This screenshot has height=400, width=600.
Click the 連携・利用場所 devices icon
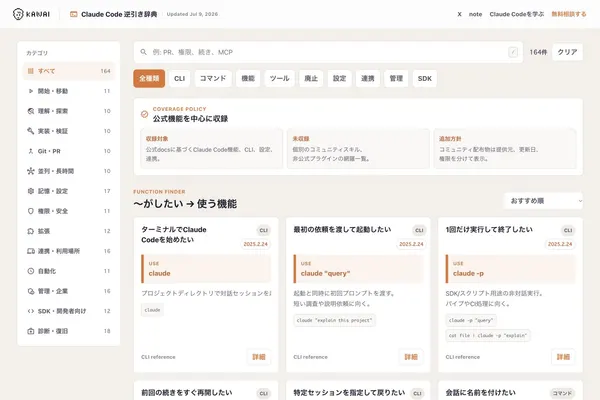(x=31, y=251)
